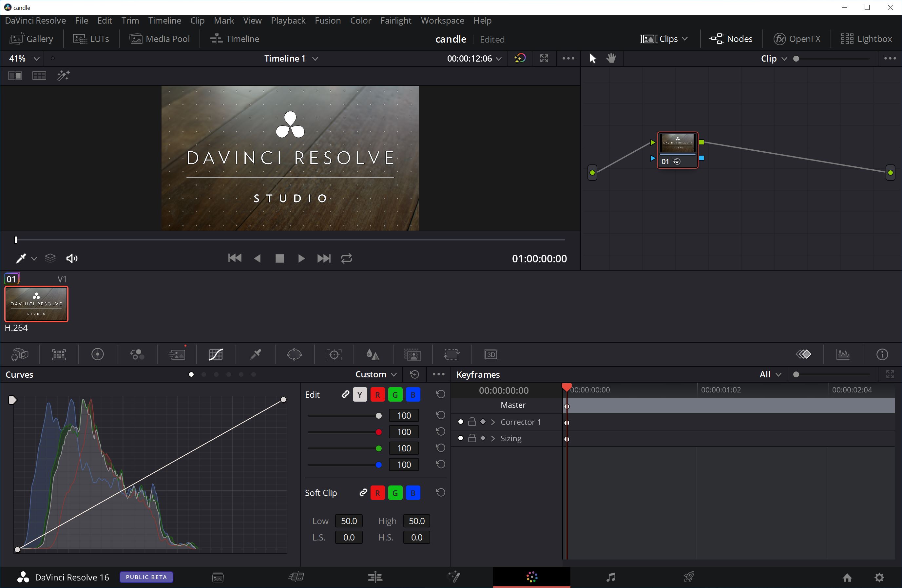Image resolution: width=902 pixels, height=588 pixels.
Task: Toggle the Edit green G channel
Action: point(395,395)
